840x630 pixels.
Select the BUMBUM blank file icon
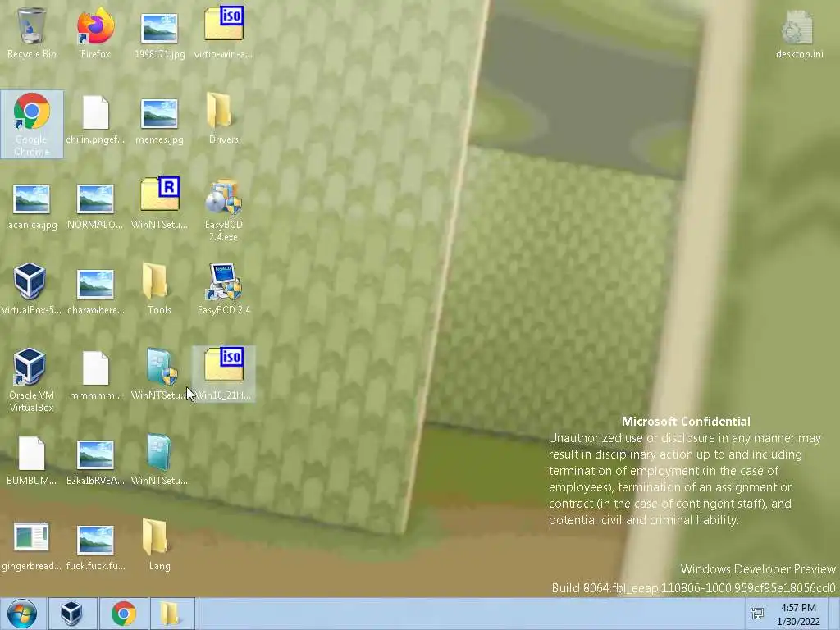tap(32, 461)
